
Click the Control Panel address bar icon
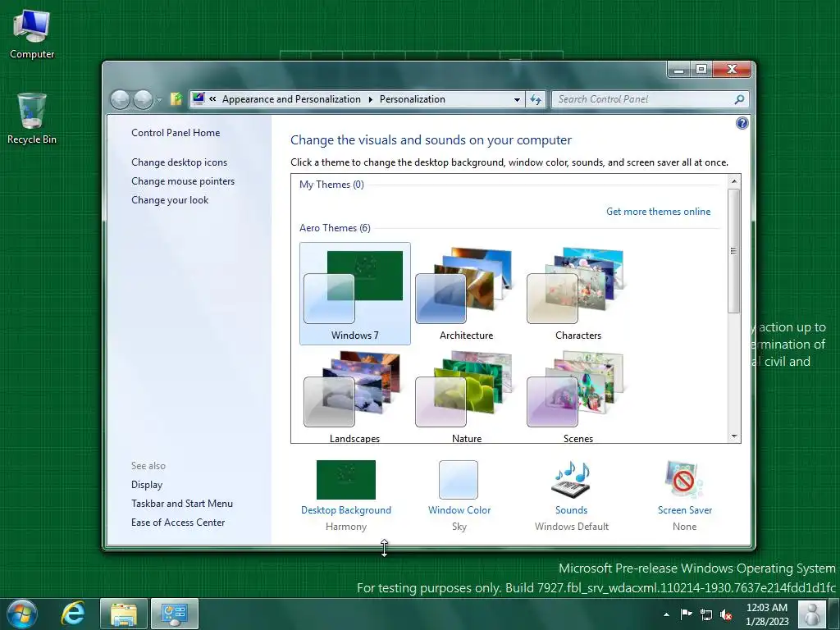tap(199, 98)
